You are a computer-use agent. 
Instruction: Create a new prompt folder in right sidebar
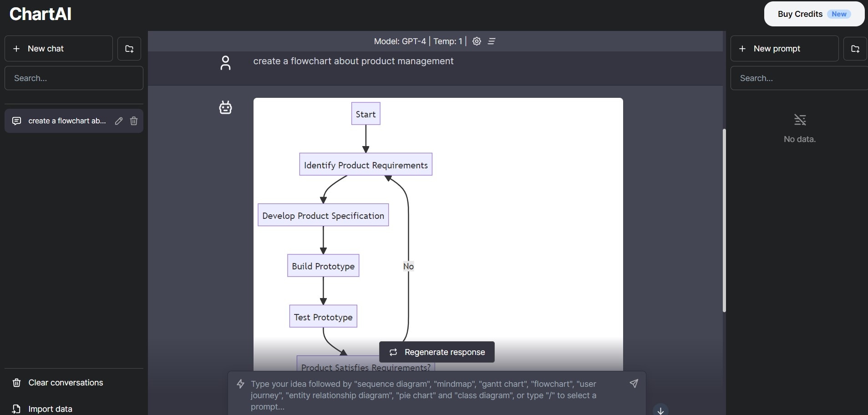855,49
